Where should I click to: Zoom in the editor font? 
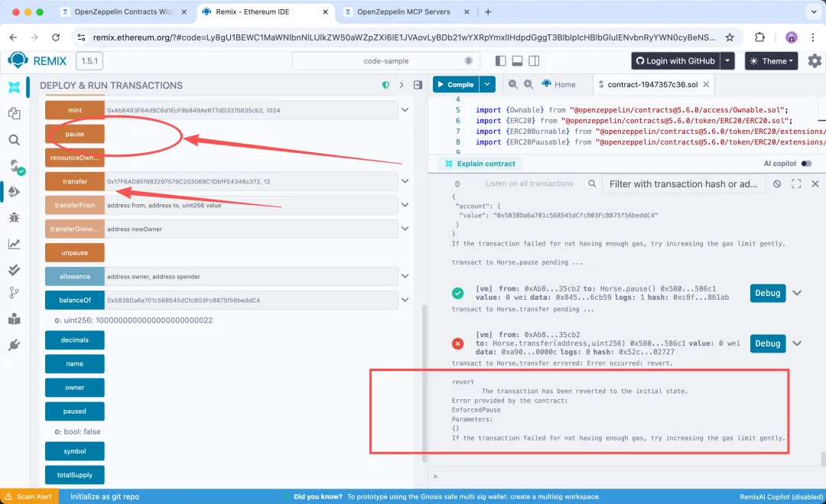coord(528,84)
